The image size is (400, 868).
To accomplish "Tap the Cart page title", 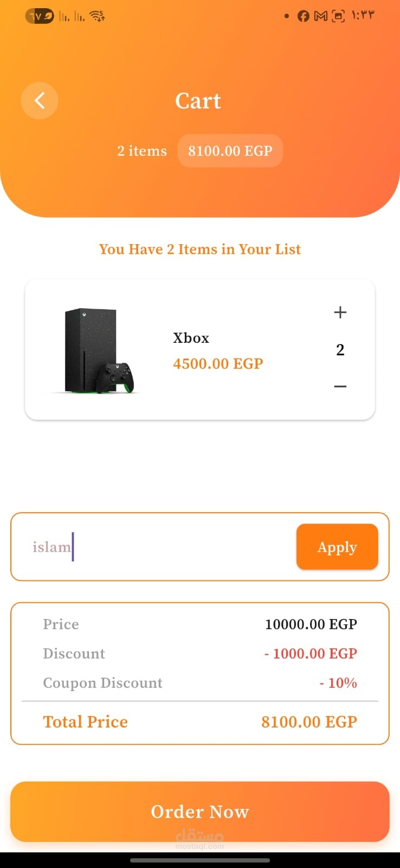I will click(198, 101).
